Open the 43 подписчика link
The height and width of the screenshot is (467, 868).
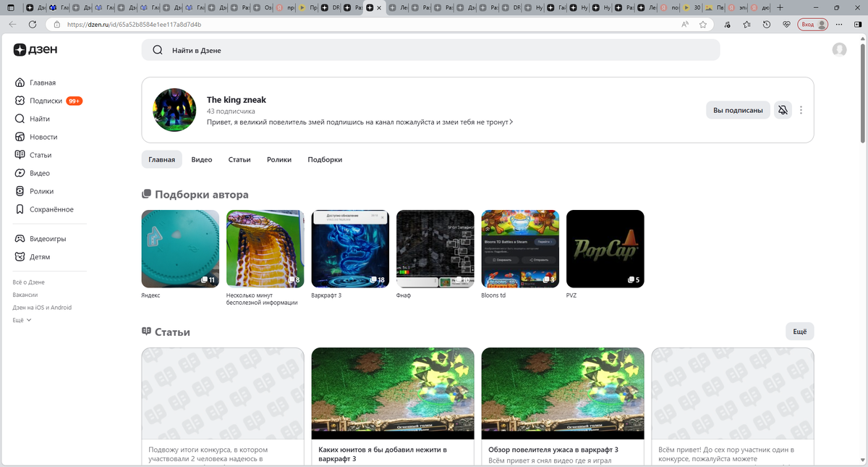[231, 112]
